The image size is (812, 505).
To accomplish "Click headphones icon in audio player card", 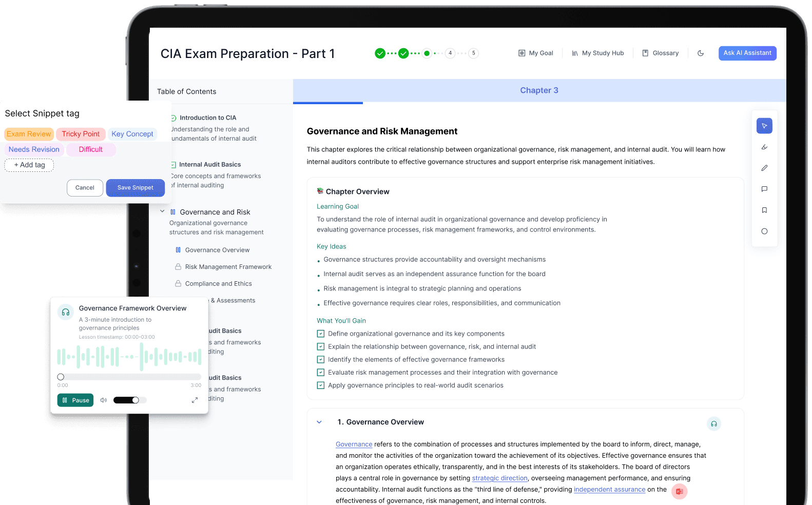I will (x=66, y=312).
